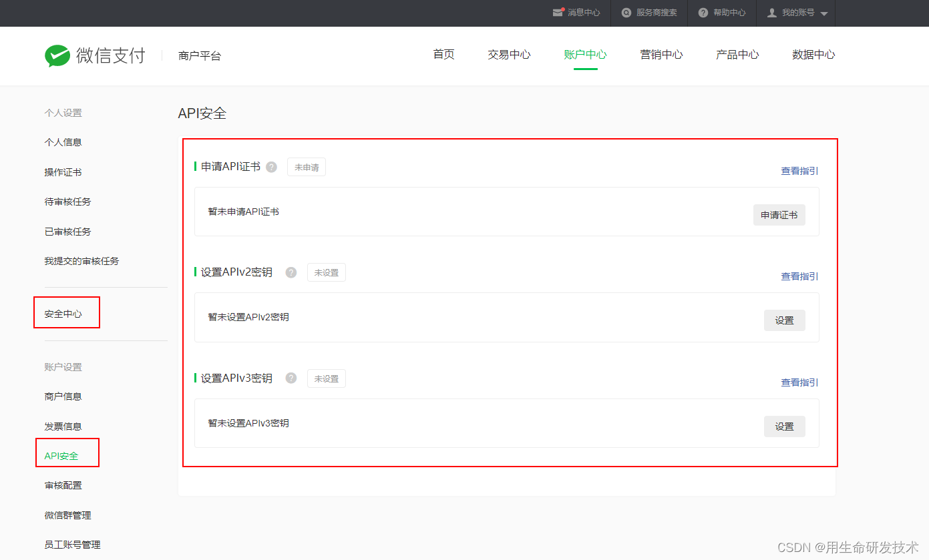Open the 我的账号 dropdown arrow
Image resolution: width=929 pixels, height=560 pixels.
pyautogui.click(x=823, y=14)
